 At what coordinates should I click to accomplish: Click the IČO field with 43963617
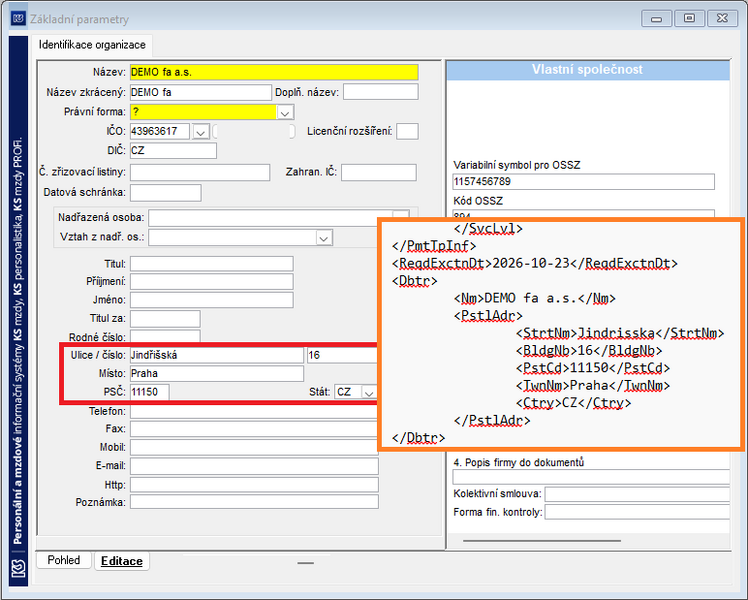(x=159, y=131)
